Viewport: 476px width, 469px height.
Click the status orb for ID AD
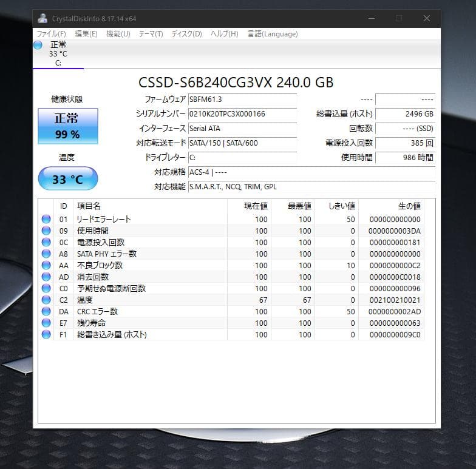pos(46,277)
